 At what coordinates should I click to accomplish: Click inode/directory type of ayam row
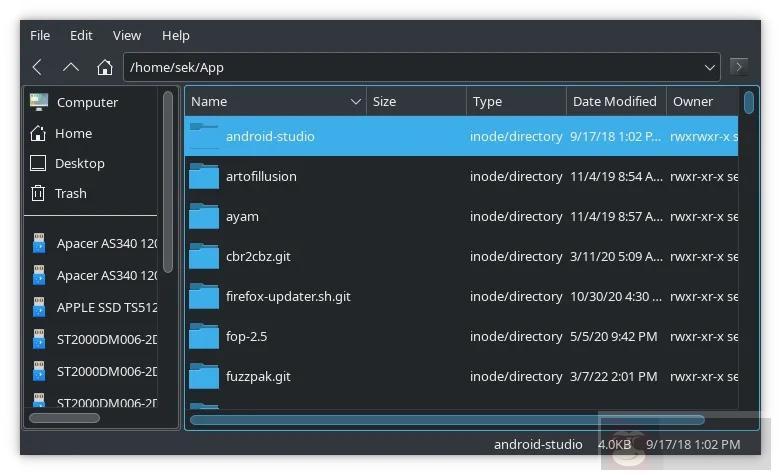pyautogui.click(x=516, y=217)
